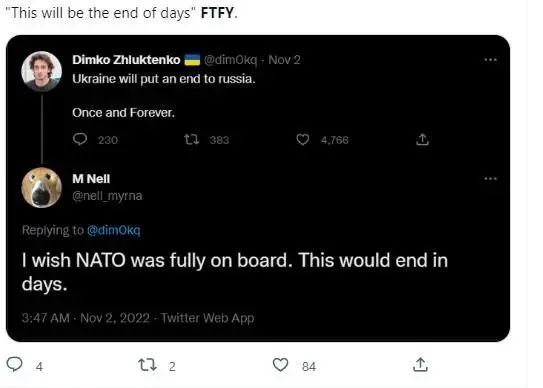
Task: Open more options on Dimko's tweet
Action: pyautogui.click(x=490, y=60)
